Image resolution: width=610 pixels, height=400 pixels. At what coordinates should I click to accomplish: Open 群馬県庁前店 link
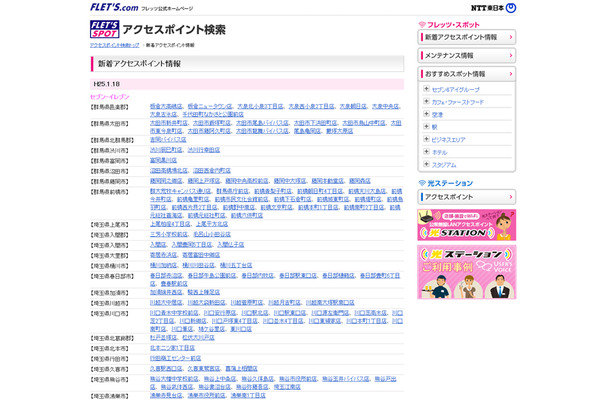(232, 191)
